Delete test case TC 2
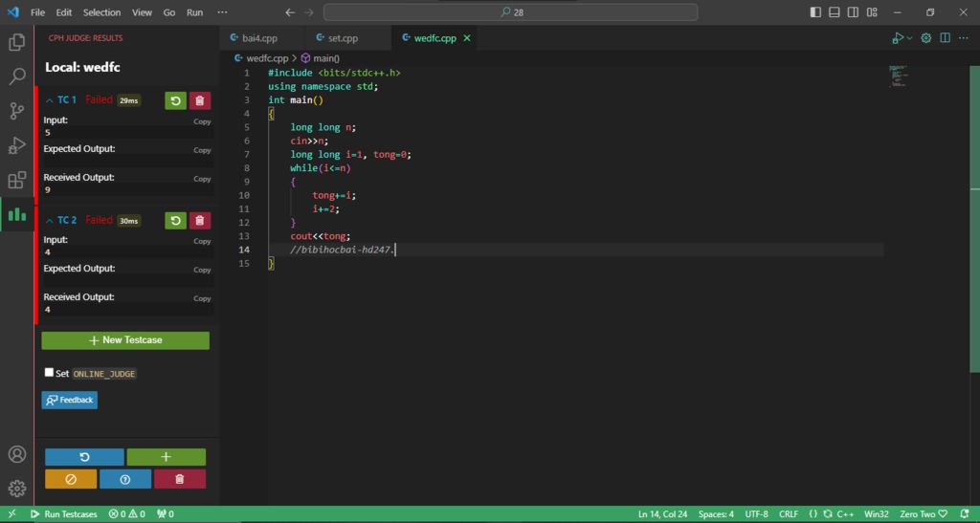 [x=199, y=220]
